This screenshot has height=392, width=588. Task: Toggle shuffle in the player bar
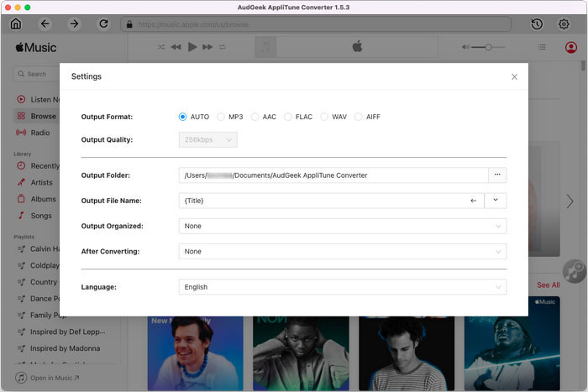point(161,47)
